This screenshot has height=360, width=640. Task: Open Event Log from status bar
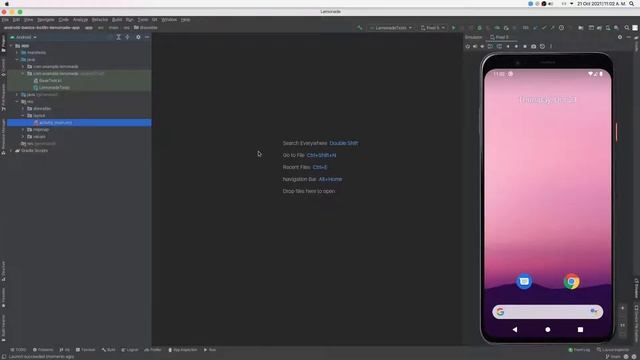point(579,350)
